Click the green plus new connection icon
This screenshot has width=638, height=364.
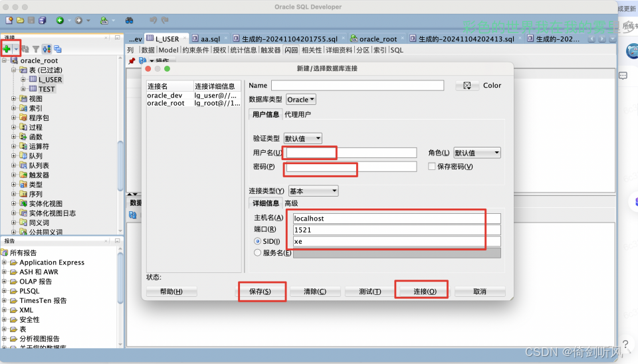(x=7, y=49)
